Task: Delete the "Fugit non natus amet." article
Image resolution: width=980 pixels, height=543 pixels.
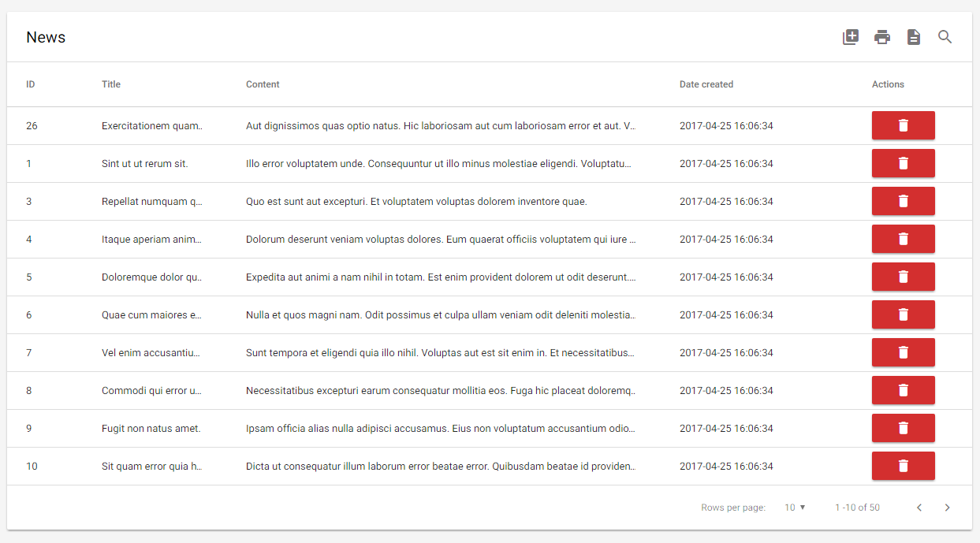Action: click(903, 428)
